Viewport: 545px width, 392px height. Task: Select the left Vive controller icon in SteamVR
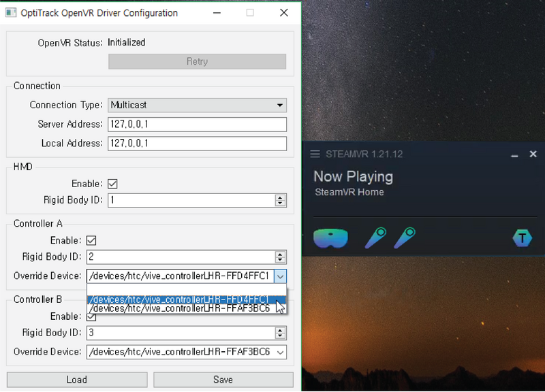[375, 237]
